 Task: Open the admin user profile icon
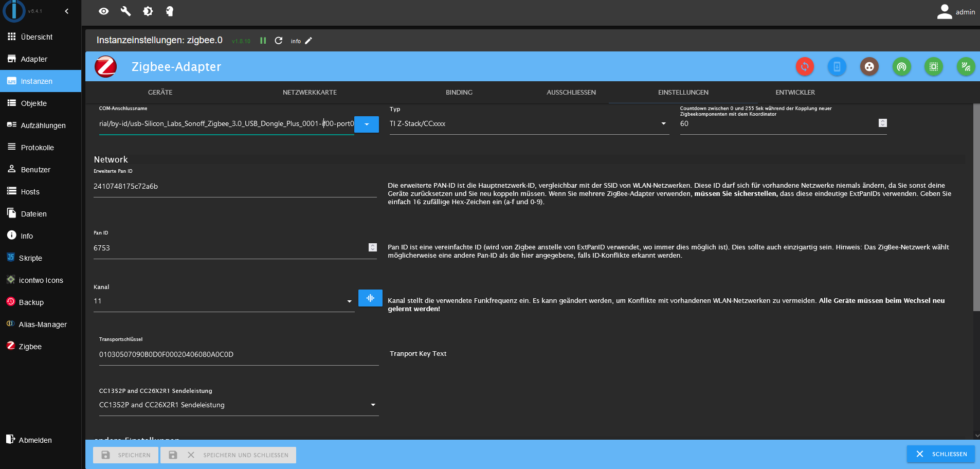[945, 11]
